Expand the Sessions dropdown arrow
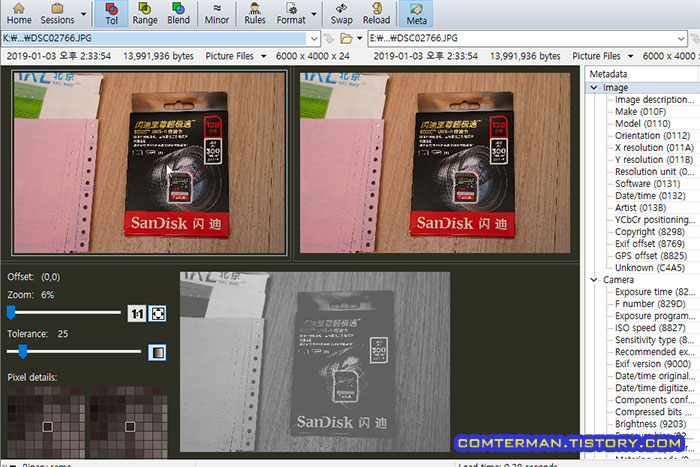This screenshot has height=467, width=700. coord(83,14)
